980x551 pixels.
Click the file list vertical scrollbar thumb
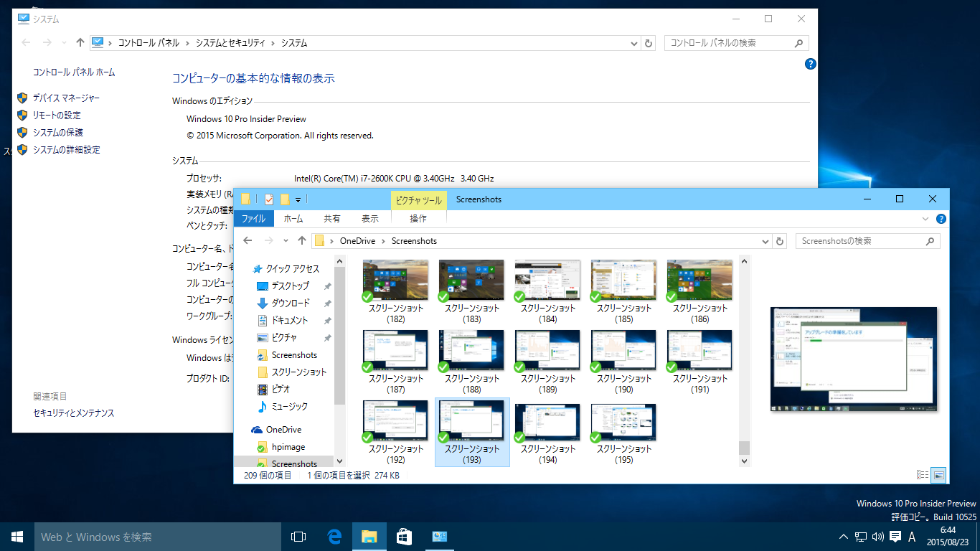(x=744, y=448)
